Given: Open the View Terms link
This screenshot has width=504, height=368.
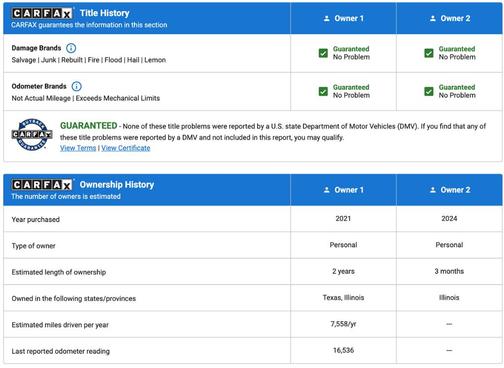Looking at the screenshot, I should click(78, 148).
